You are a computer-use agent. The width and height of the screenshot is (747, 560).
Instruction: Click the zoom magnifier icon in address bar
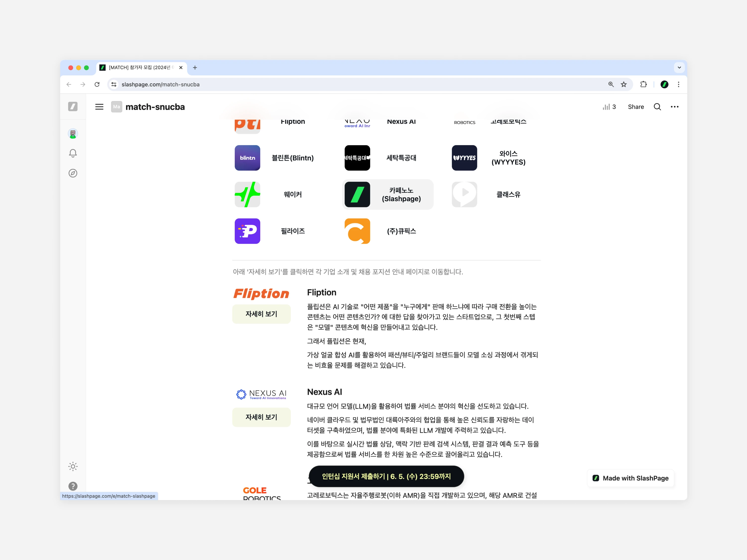point(611,84)
